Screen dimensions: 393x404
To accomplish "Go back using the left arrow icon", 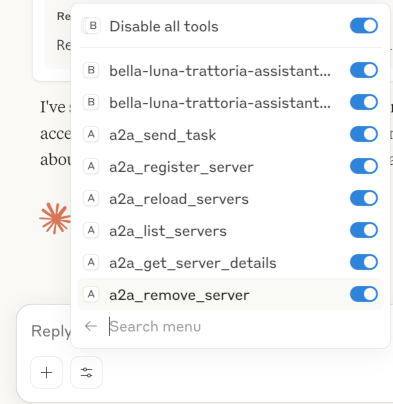I will [91, 326].
